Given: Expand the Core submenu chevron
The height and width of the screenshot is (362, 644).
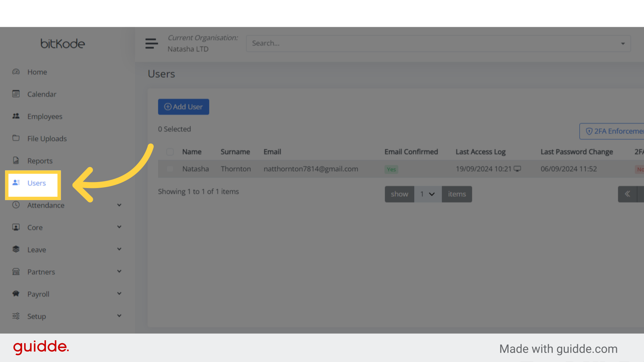Looking at the screenshot, I should pos(119,227).
